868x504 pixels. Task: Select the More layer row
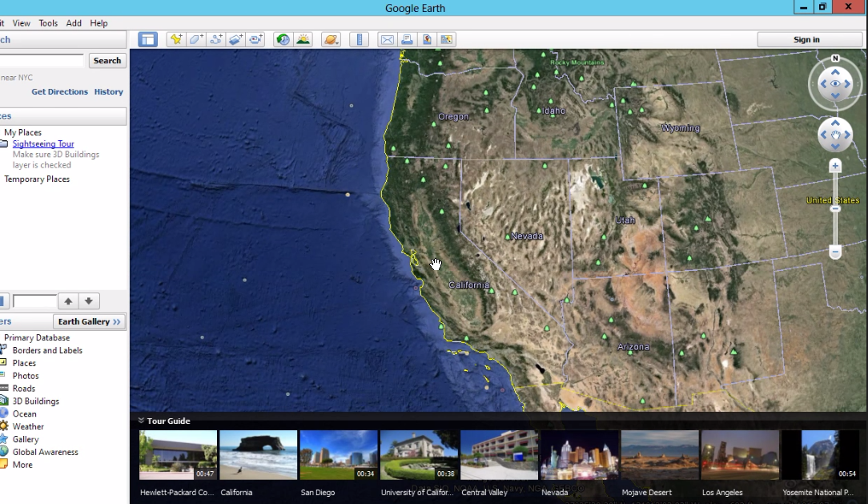point(22,465)
